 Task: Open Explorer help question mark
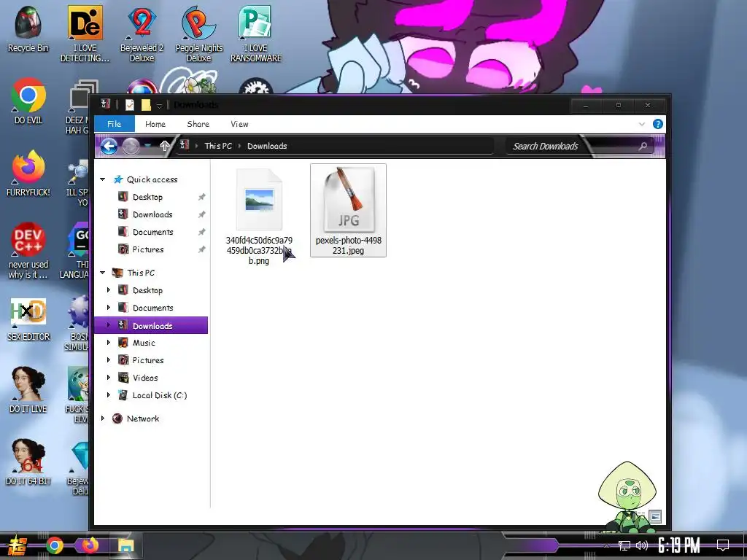[x=658, y=124]
